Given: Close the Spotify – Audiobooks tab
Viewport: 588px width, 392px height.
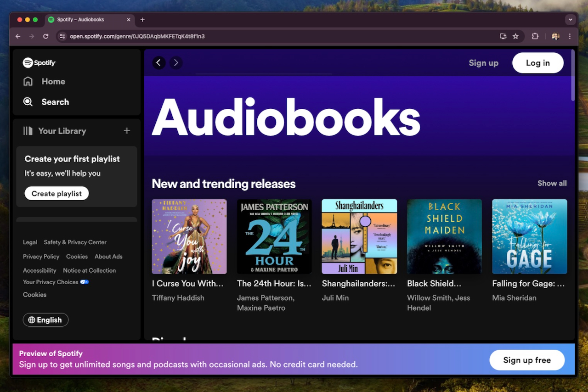Looking at the screenshot, I should click(x=129, y=20).
